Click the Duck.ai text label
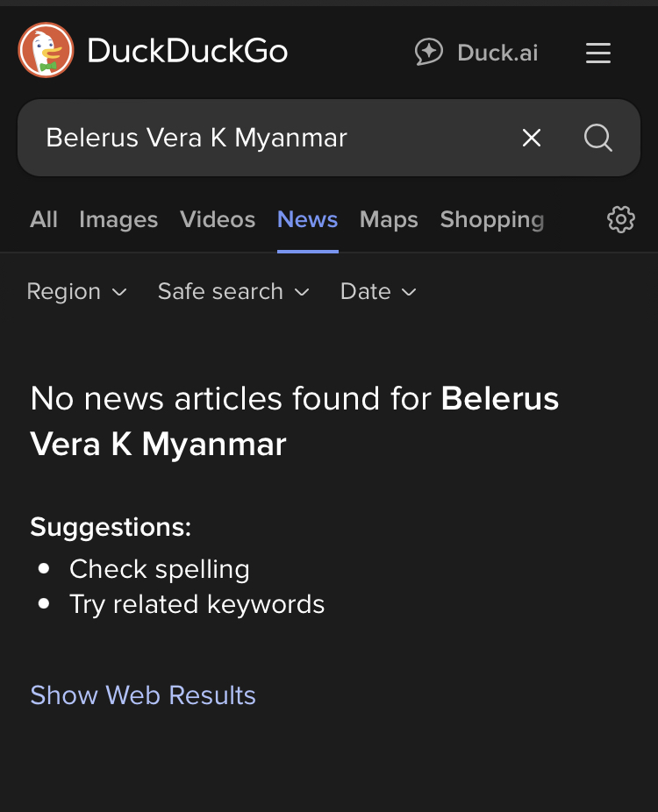658x812 pixels. tap(497, 53)
